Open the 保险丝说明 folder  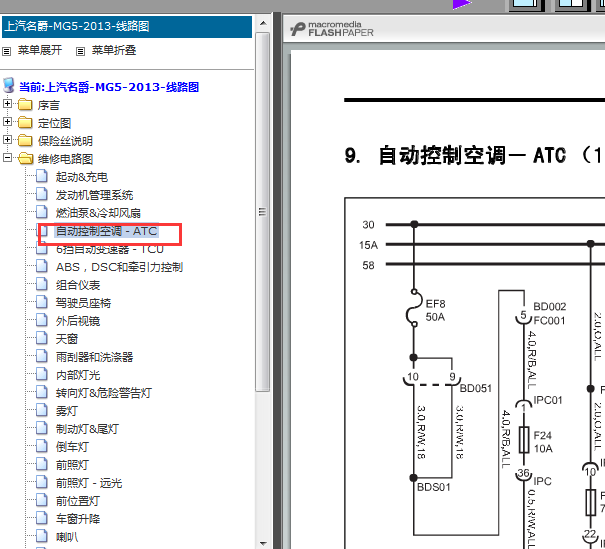[x=65, y=141]
